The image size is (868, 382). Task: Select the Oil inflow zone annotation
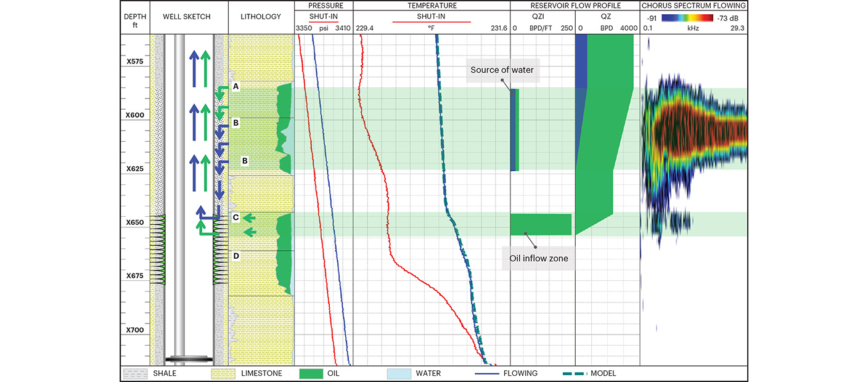(539, 258)
